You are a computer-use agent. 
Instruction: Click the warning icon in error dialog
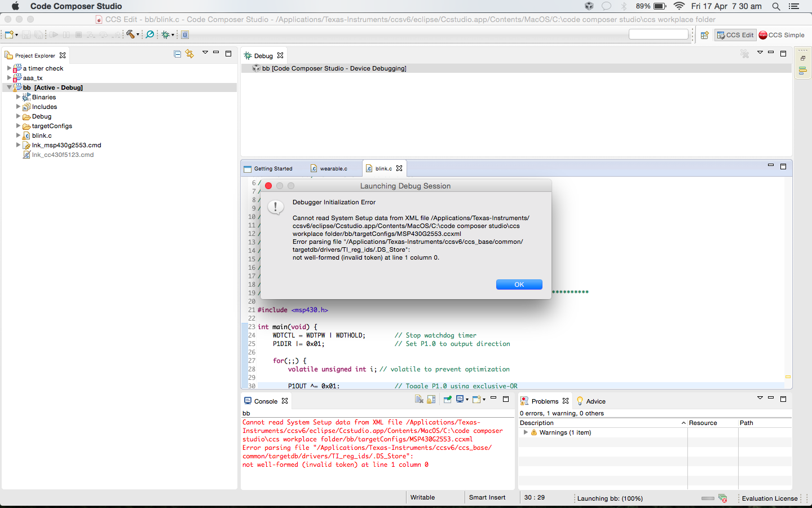tap(275, 207)
